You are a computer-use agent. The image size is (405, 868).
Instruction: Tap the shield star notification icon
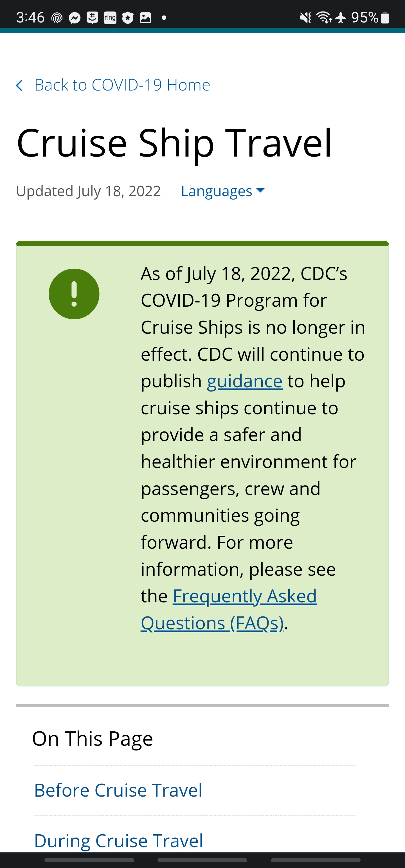[128, 17]
